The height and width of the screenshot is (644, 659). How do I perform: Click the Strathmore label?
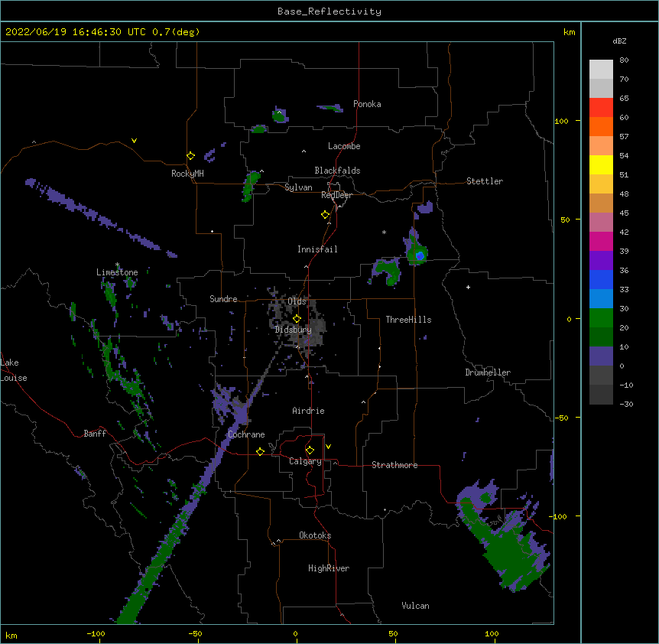(394, 465)
